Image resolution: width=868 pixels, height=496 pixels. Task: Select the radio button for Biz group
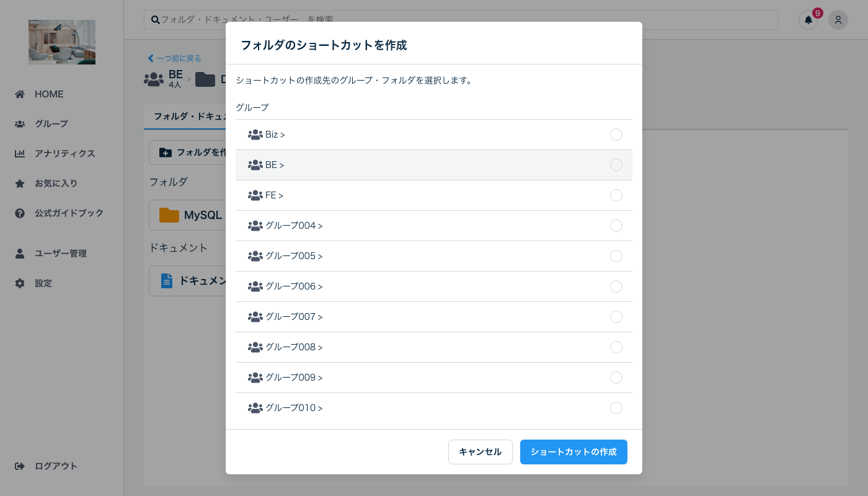[616, 135]
